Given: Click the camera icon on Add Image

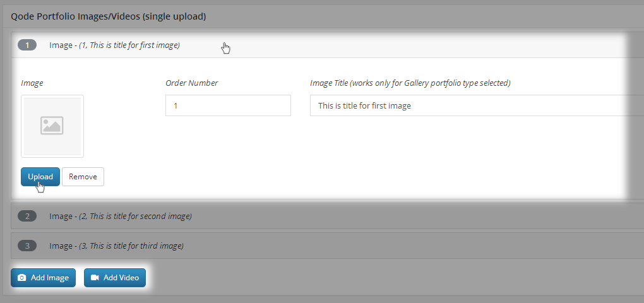Looking at the screenshot, I should [21, 278].
